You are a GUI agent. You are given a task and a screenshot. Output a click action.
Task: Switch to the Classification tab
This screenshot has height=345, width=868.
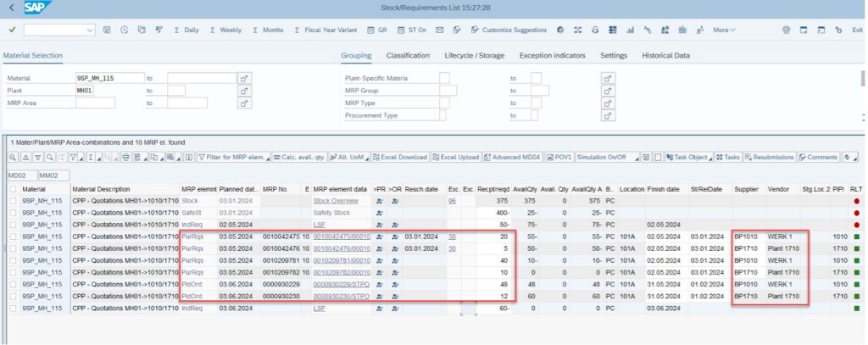pos(408,55)
